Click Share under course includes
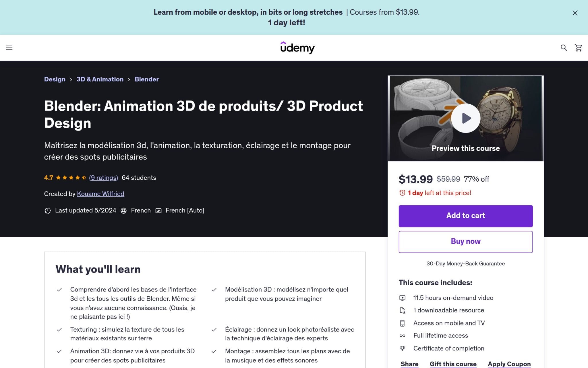The image size is (588, 368). tap(409, 364)
